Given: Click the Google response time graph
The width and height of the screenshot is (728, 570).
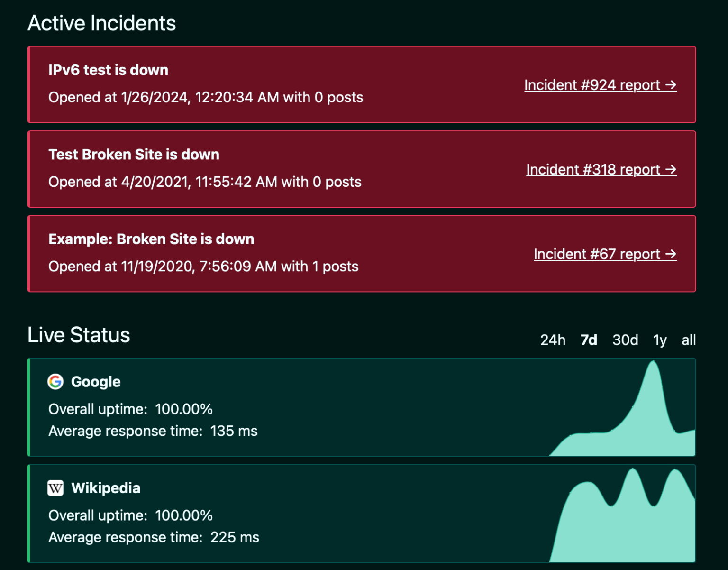Looking at the screenshot, I should coord(635,427).
